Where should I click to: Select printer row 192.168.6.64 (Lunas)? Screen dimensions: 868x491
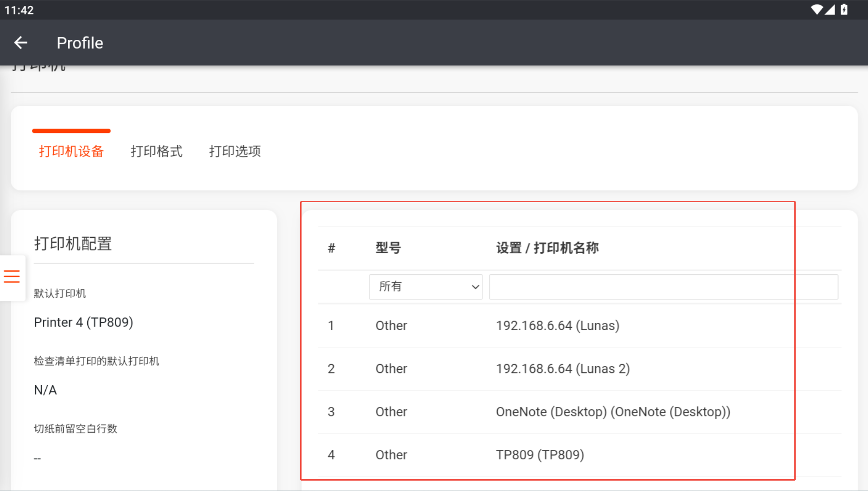tap(557, 326)
